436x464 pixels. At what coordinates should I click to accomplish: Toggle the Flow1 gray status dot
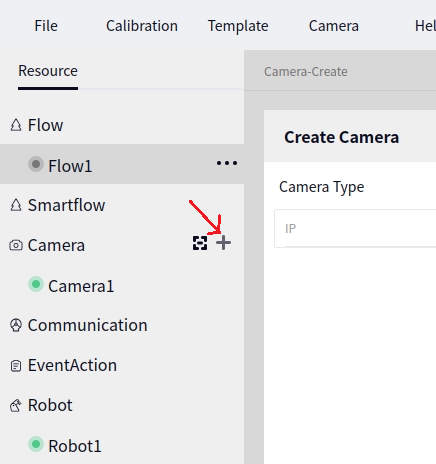click(x=36, y=164)
